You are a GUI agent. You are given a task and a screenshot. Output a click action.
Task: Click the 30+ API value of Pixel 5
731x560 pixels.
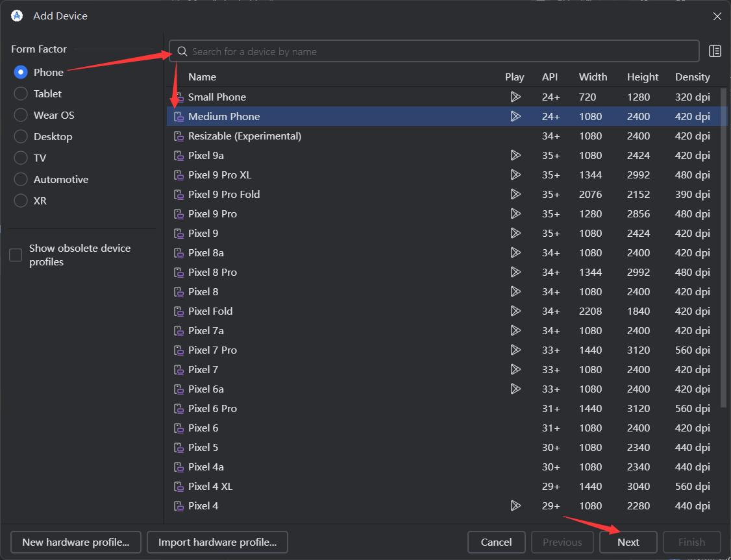coord(551,447)
